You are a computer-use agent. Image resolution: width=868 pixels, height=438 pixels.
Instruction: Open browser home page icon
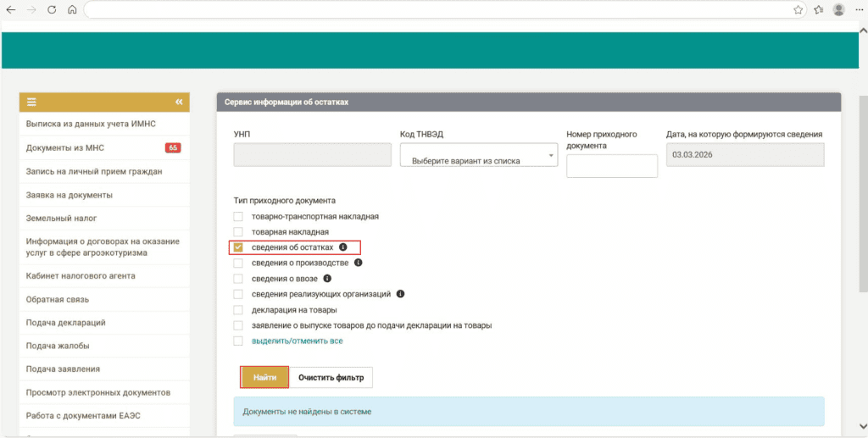coord(72,9)
